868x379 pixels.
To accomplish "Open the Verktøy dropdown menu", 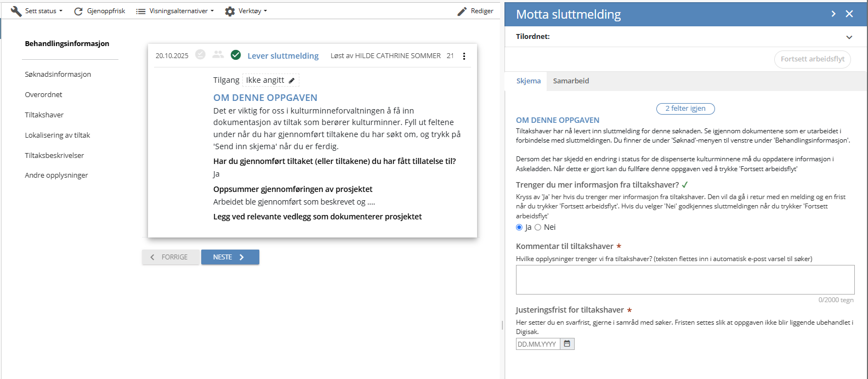I will (246, 11).
